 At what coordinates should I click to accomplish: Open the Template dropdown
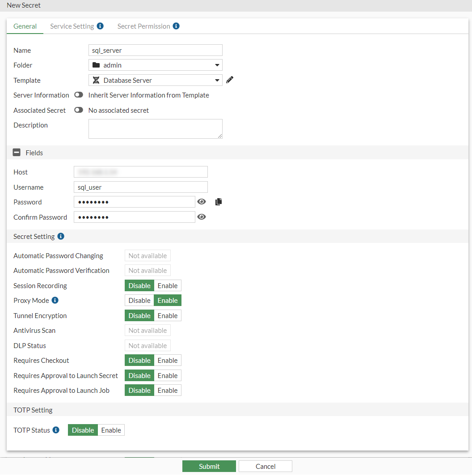coord(217,80)
